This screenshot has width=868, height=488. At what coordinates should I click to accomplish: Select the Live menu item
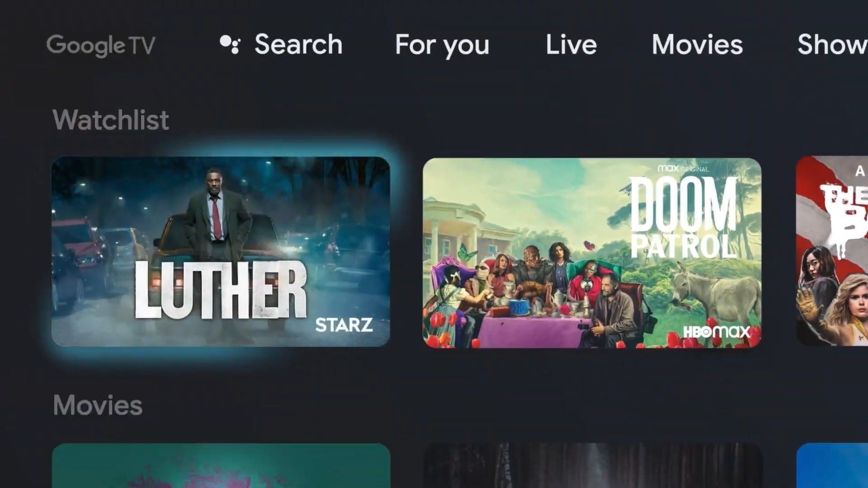pos(570,45)
